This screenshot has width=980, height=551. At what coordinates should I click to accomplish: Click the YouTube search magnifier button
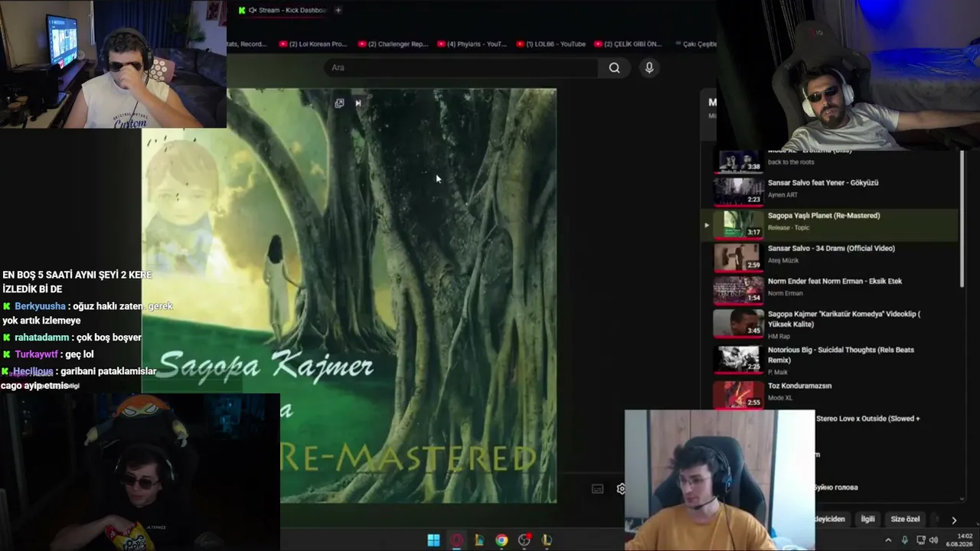tap(614, 68)
